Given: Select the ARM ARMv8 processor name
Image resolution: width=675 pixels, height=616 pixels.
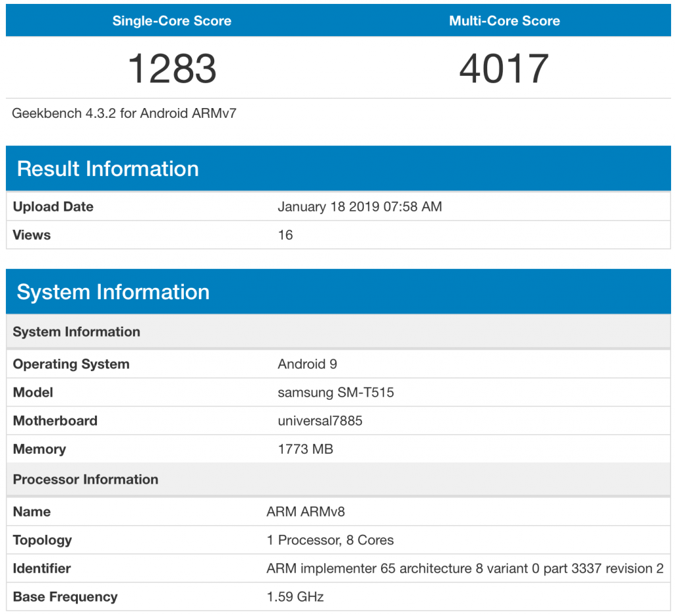Looking at the screenshot, I should point(306,511).
